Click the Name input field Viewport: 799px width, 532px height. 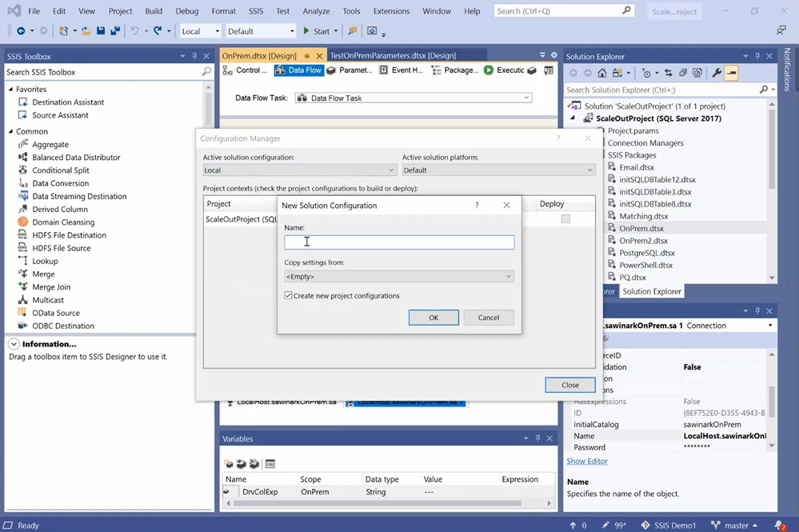(399, 242)
